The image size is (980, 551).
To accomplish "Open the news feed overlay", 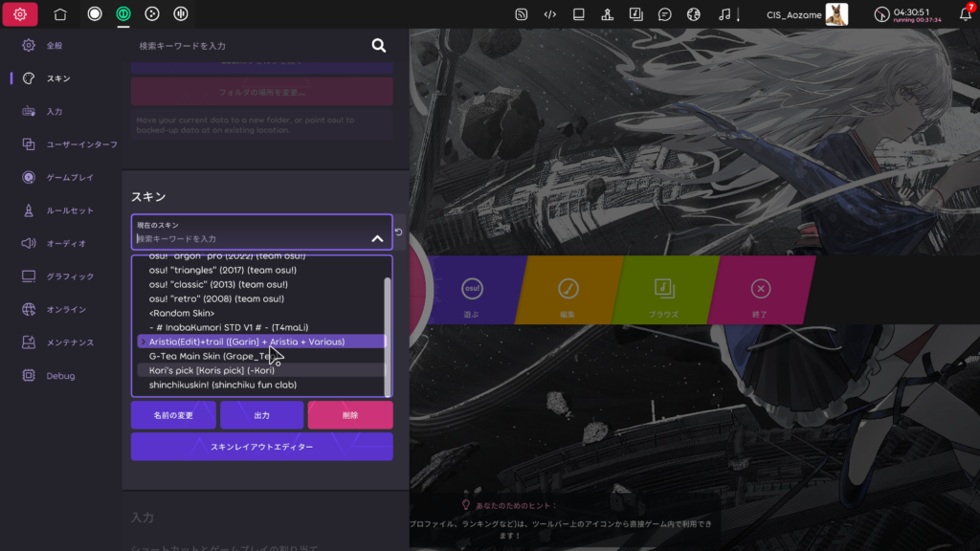I will coord(522,14).
